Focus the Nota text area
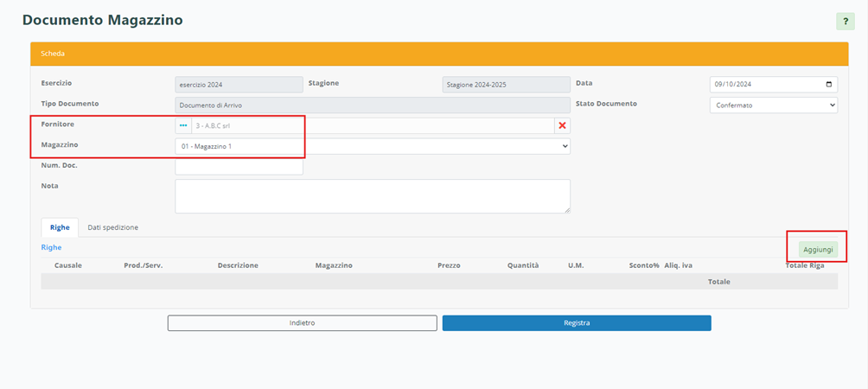 click(372, 195)
